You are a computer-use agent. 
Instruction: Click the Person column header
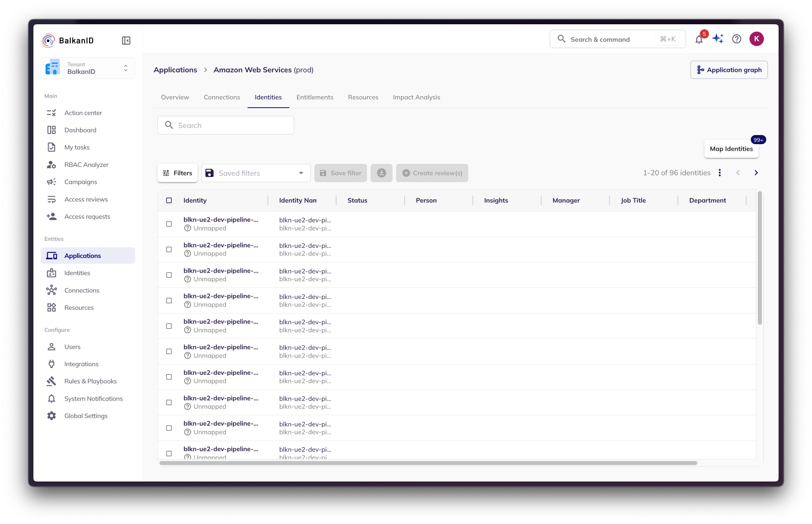point(426,200)
